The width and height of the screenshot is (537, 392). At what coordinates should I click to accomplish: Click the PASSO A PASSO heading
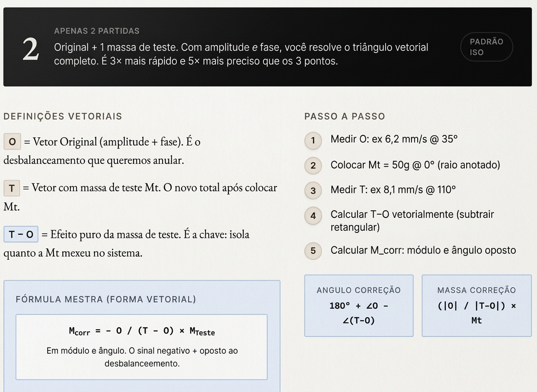pos(345,116)
